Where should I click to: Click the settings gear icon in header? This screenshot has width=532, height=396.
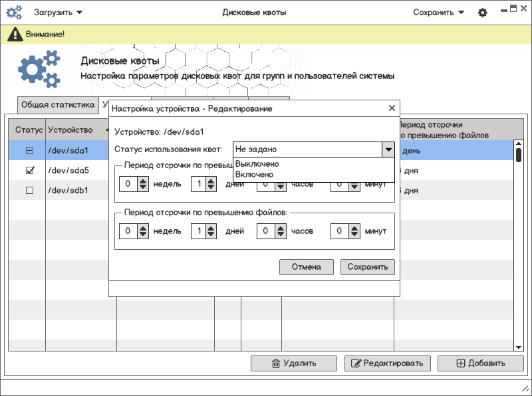(483, 13)
